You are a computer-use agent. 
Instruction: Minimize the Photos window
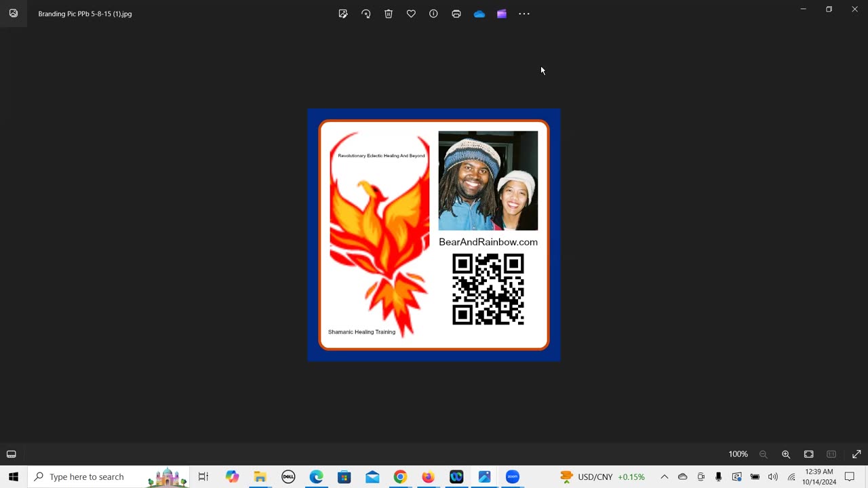804,9
